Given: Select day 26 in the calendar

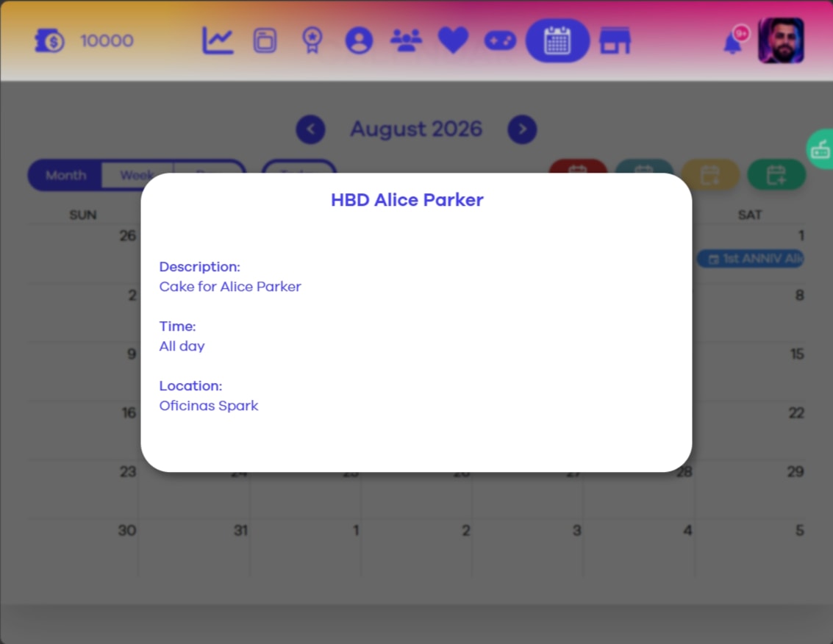Looking at the screenshot, I should (127, 235).
